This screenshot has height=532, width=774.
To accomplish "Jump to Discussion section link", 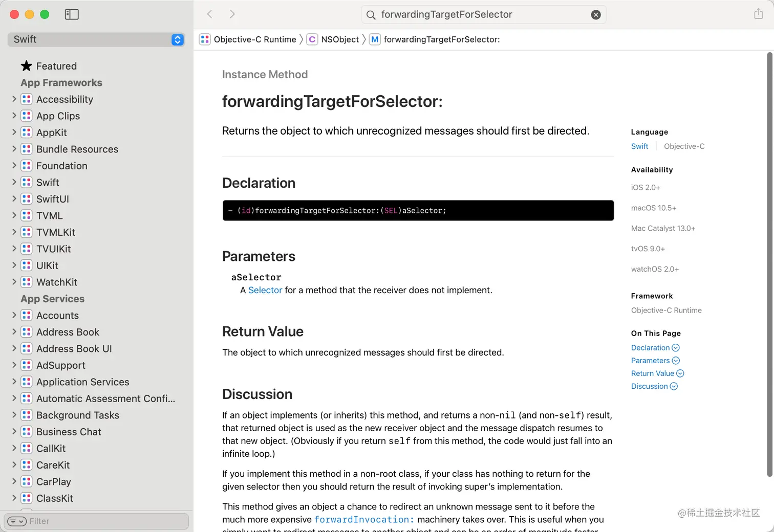I will (649, 386).
